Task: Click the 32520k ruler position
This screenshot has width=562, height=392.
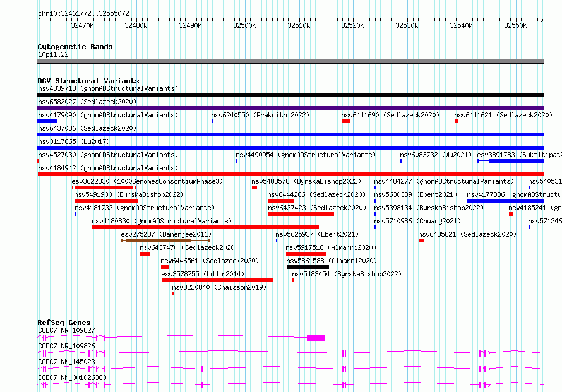Action: 352,25
